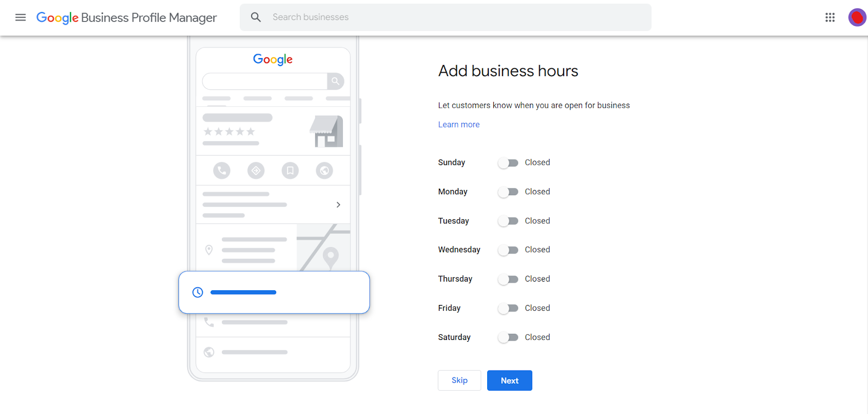This screenshot has height=414, width=868.
Task: Click the location pin outline icon in preview
Action: click(209, 250)
